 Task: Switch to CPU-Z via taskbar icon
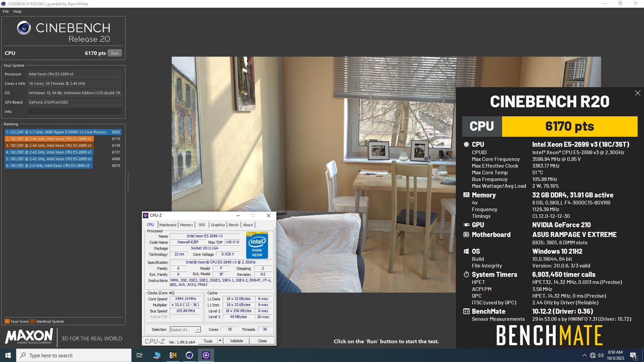(206, 355)
